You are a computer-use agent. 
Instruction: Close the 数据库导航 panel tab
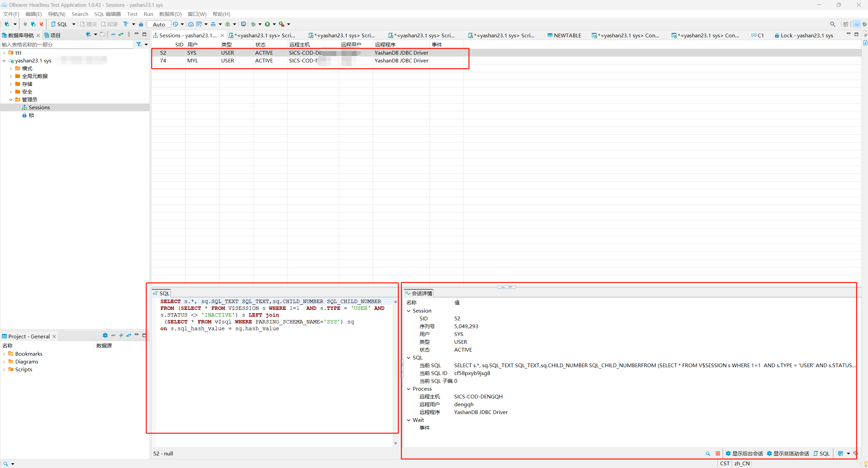38,35
